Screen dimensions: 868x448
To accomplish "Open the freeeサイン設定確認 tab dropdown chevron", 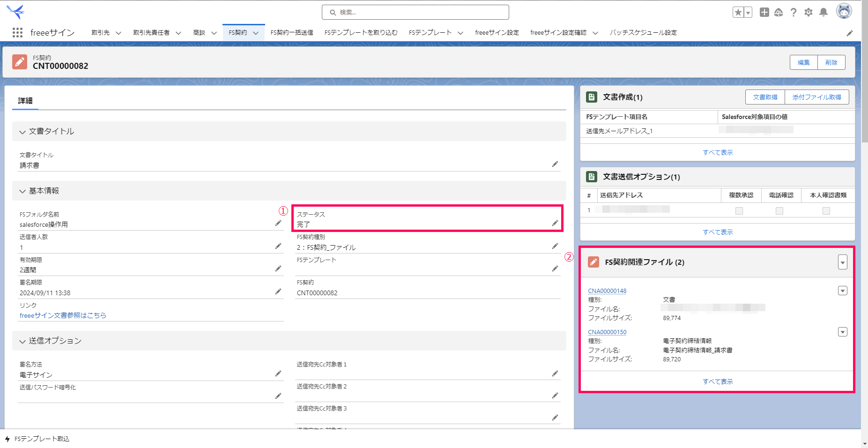I will (595, 33).
